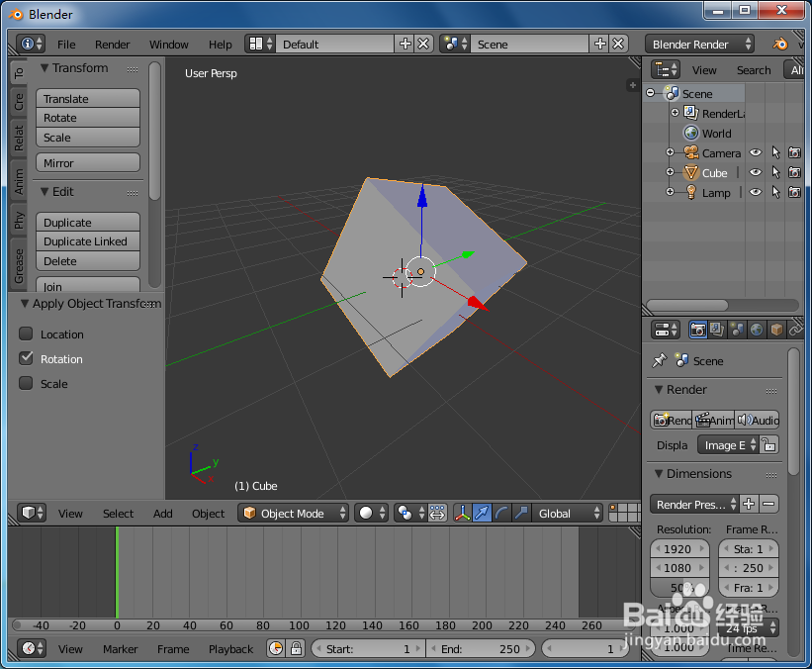Select the rotate manipulator arc icon
The image size is (812, 669).
501,513
